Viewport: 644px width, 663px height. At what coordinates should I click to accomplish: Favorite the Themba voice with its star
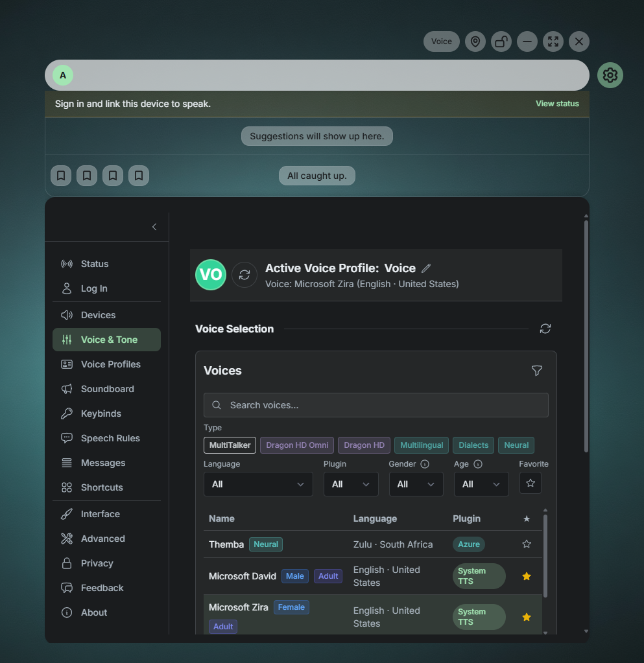coord(527,544)
